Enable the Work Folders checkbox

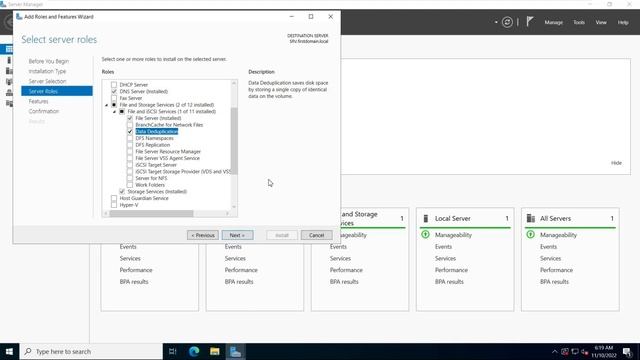130,185
